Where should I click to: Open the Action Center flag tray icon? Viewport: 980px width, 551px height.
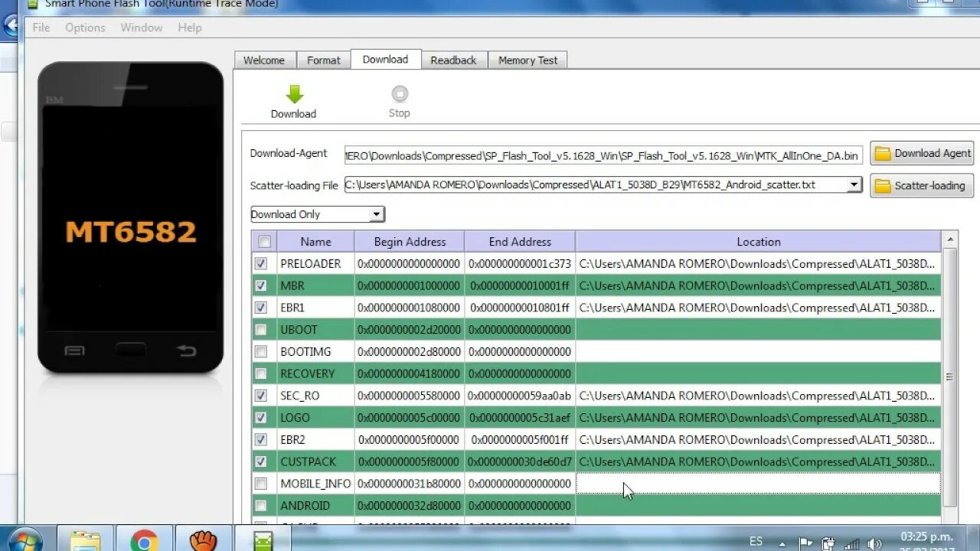[x=806, y=543]
